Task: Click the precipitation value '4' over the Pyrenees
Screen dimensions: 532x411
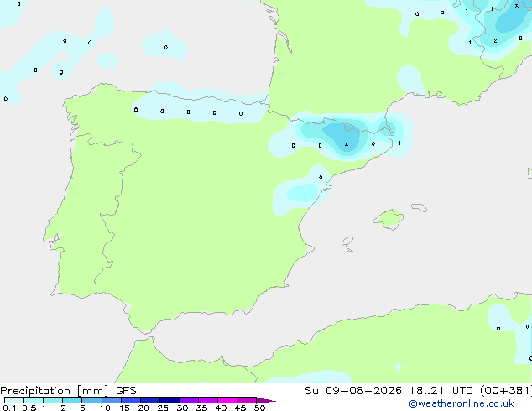Action: click(x=347, y=145)
